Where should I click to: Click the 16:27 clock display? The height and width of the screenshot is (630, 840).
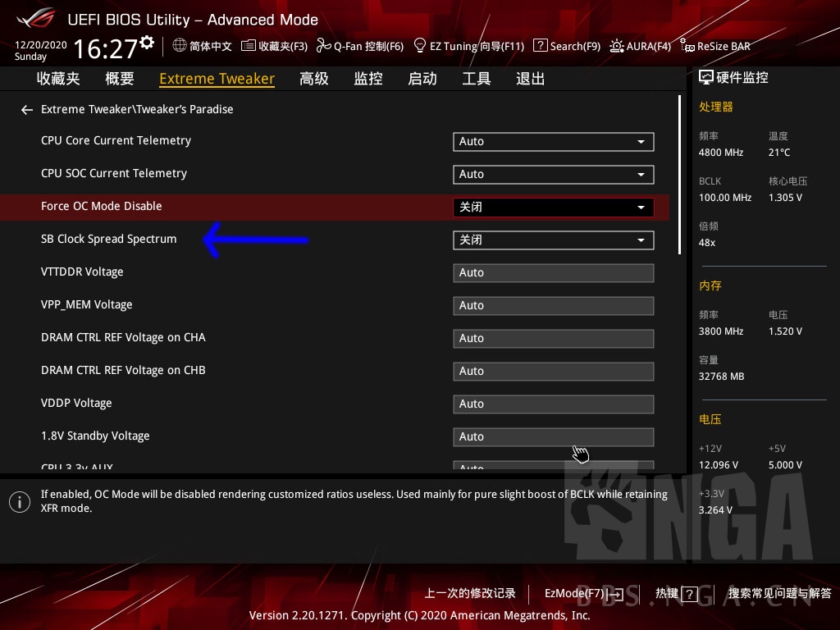pos(106,49)
